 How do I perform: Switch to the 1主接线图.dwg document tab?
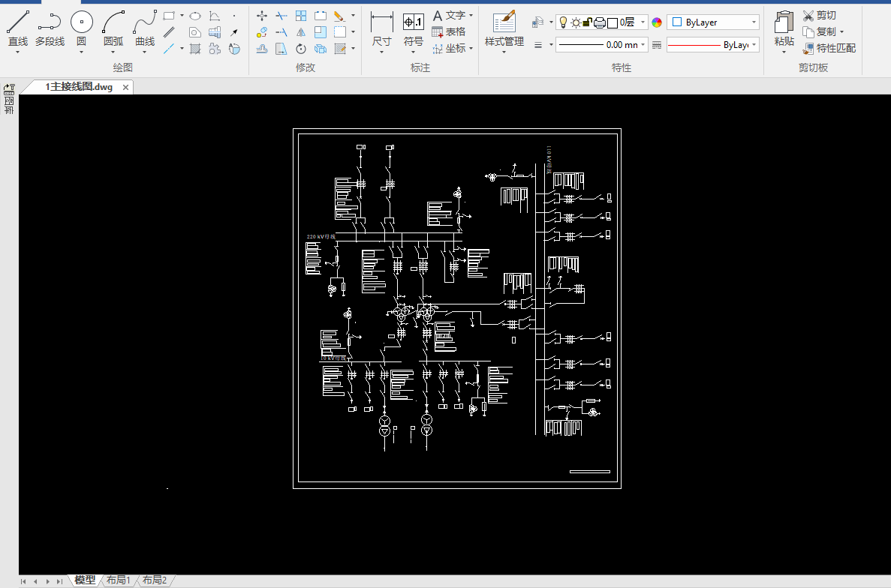pos(79,87)
